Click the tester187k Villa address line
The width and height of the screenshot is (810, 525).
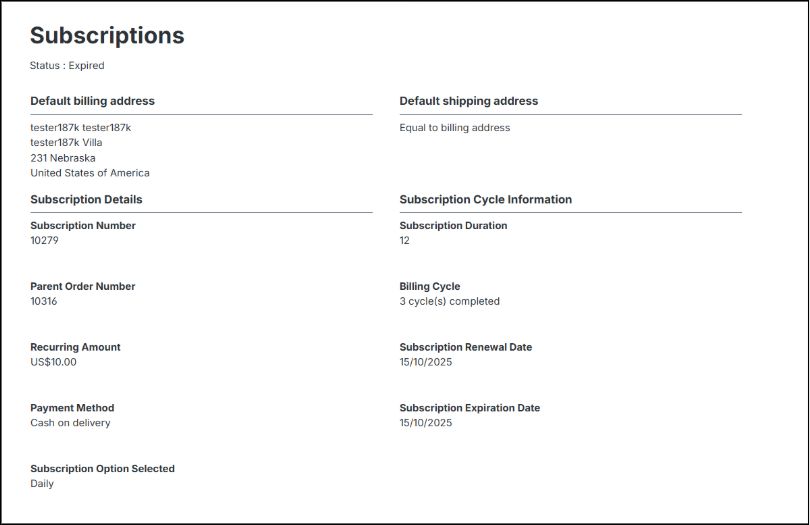click(x=66, y=142)
